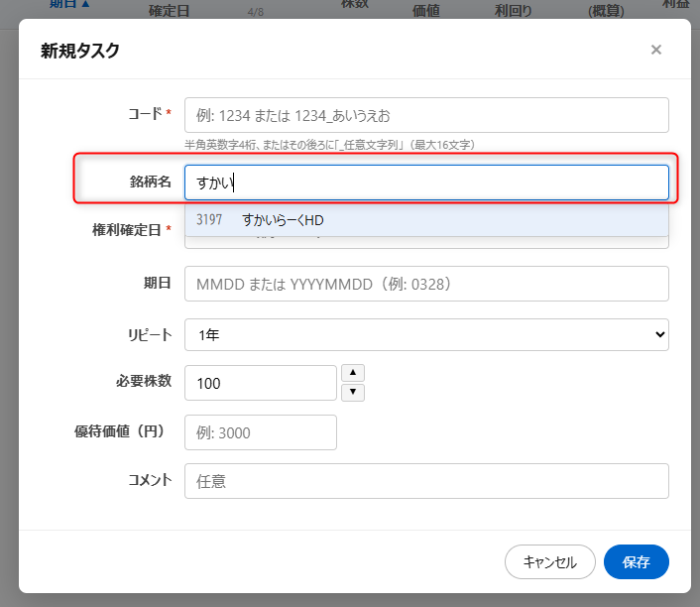Click the 期日 input field in the dialog
This screenshot has width=700, height=607.
pyautogui.click(x=426, y=284)
